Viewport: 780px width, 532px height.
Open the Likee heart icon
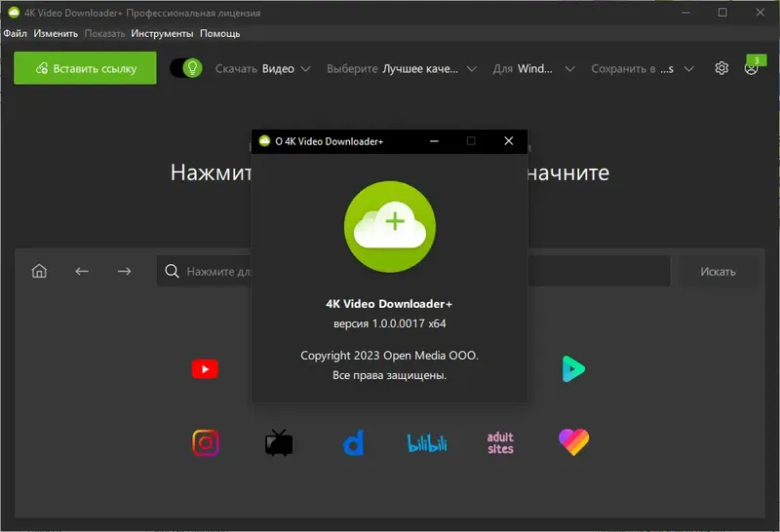click(573, 442)
